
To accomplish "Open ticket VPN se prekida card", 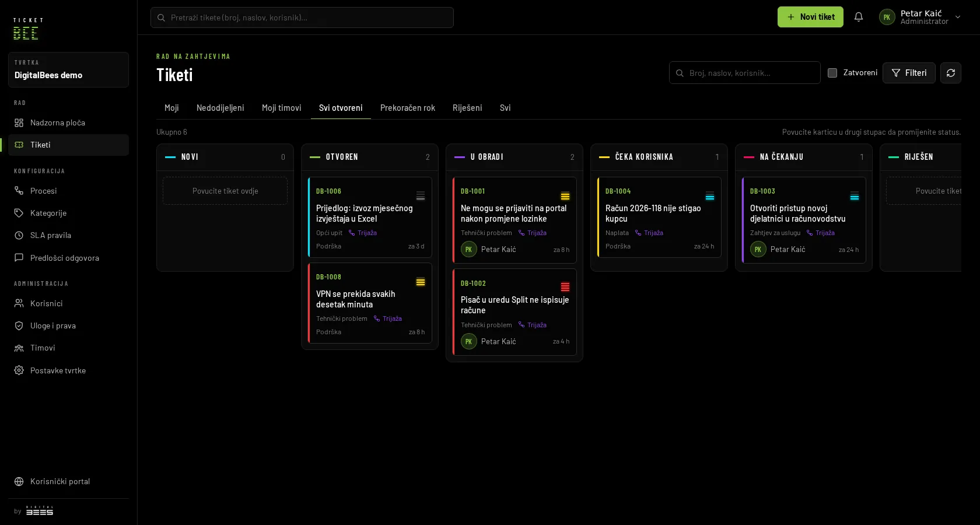I will (x=370, y=303).
